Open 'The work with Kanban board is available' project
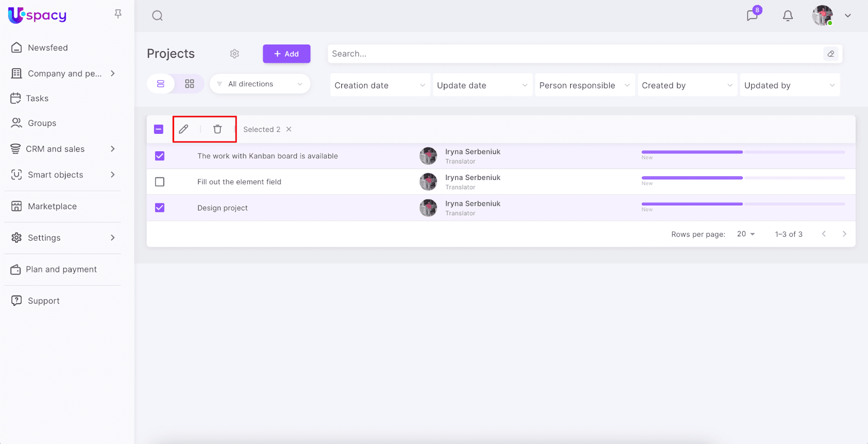868x444 pixels. pyautogui.click(x=267, y=156)
